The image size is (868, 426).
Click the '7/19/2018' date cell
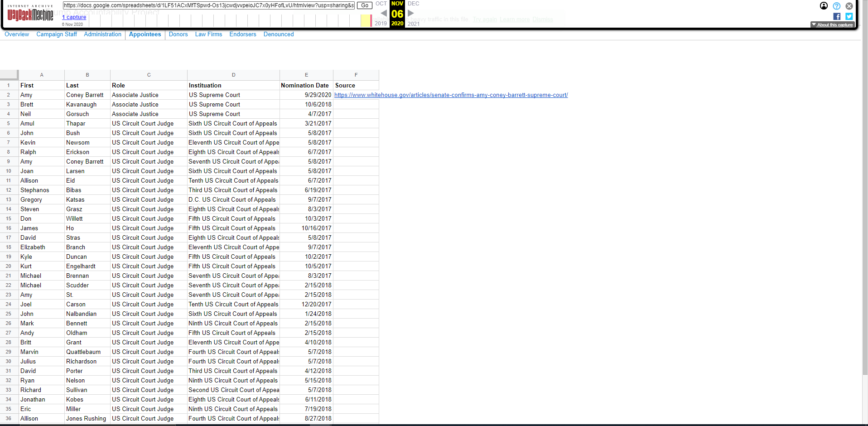(x=306, y=409)
